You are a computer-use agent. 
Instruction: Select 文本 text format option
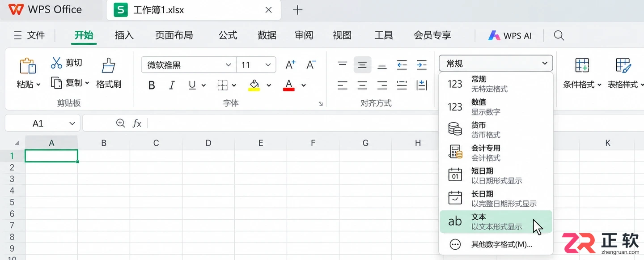pos(496,222)
